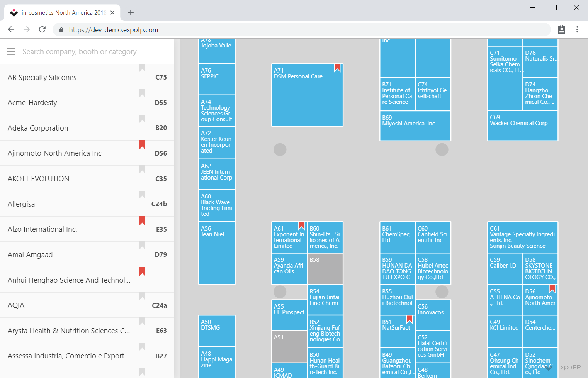
Task: Open Acme-Hardesty exhibitor entry
Action: click(87, 103)
